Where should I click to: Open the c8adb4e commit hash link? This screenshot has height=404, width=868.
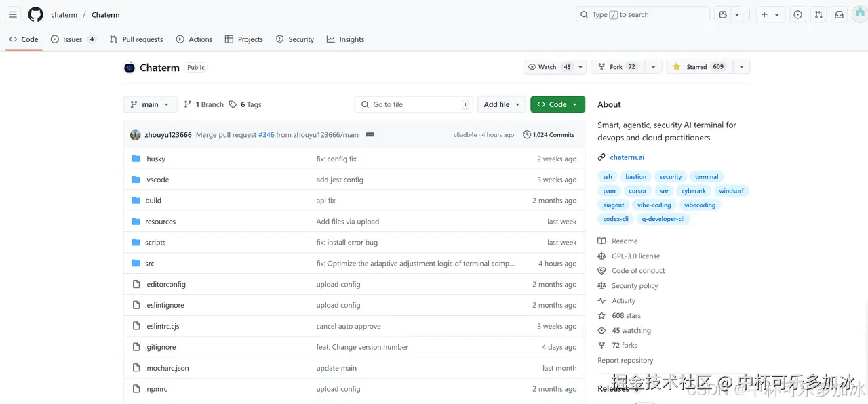[x=465, y=135]
